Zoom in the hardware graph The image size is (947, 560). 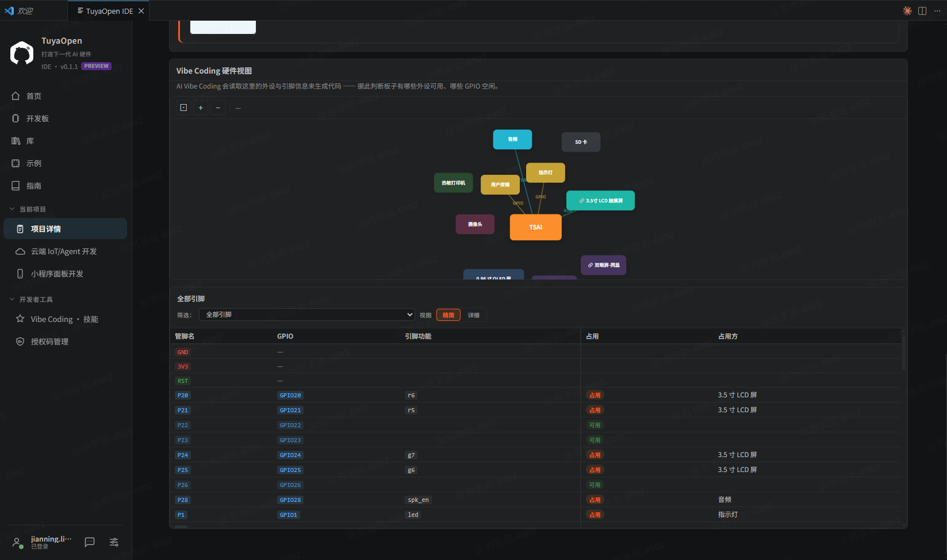201,108
